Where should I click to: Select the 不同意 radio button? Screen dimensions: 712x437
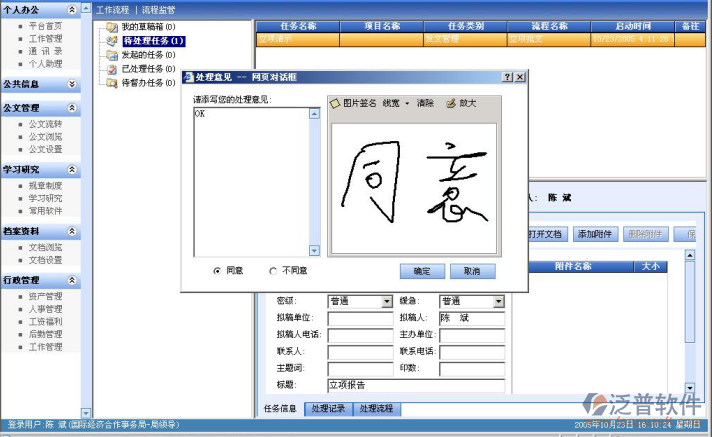273,271
